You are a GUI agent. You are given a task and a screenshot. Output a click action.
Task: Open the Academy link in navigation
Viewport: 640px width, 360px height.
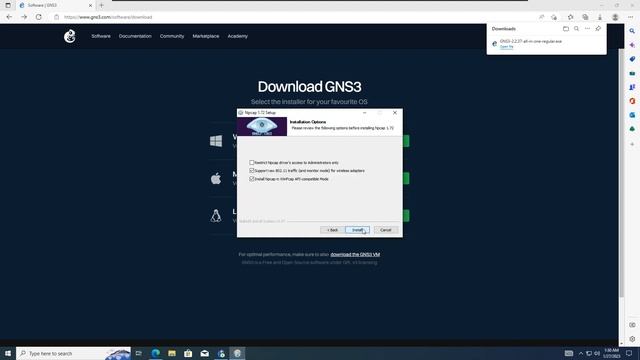(238, 36)
